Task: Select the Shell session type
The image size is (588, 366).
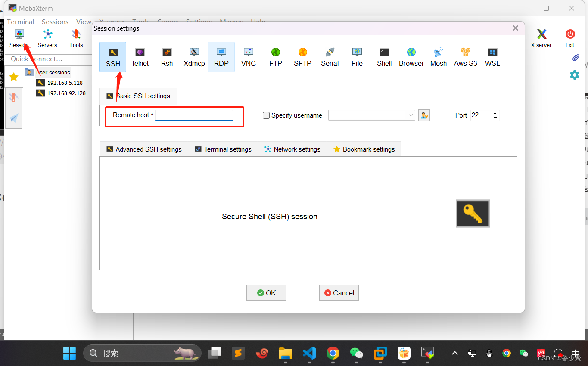Action: 384,57
